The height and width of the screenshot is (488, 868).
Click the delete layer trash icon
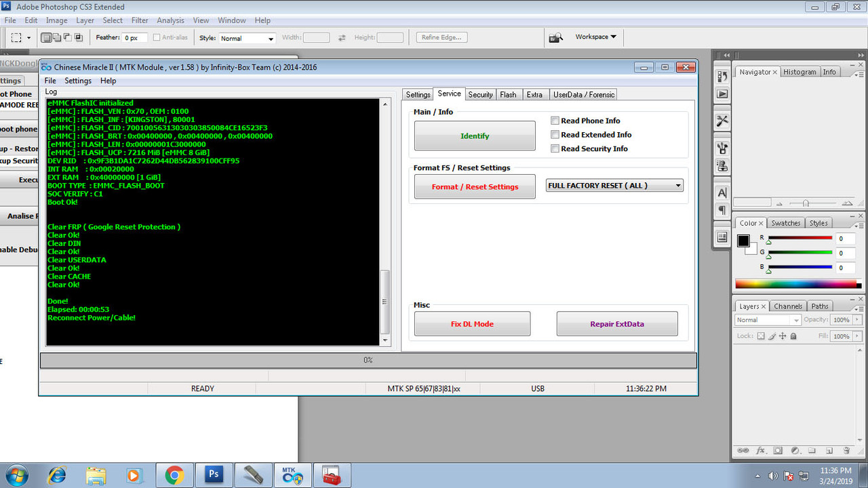[x=846, y=450]
